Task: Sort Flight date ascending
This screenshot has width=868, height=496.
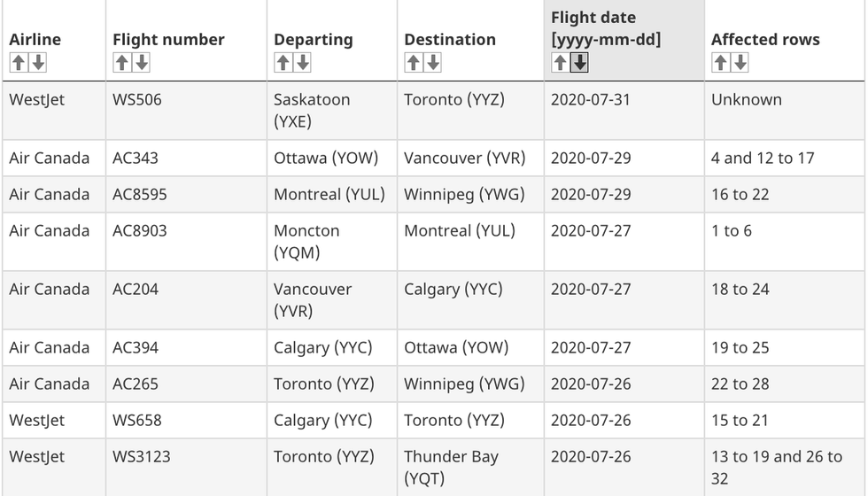Action: click(x=560, y=63)
